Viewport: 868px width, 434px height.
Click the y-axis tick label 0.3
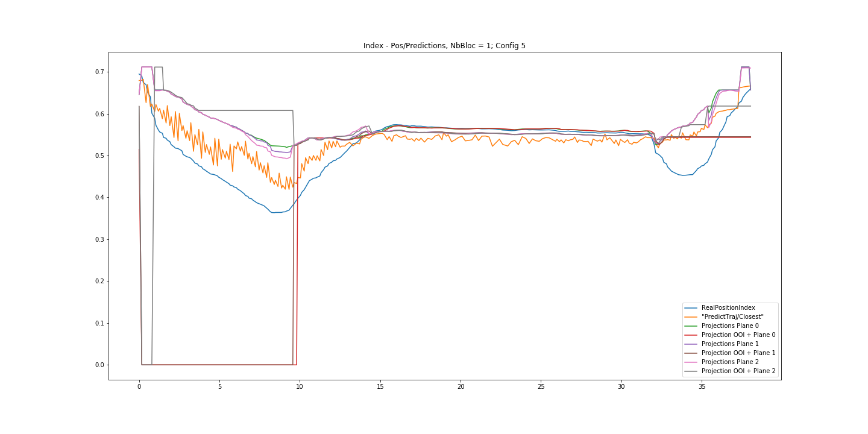[98, 239]
